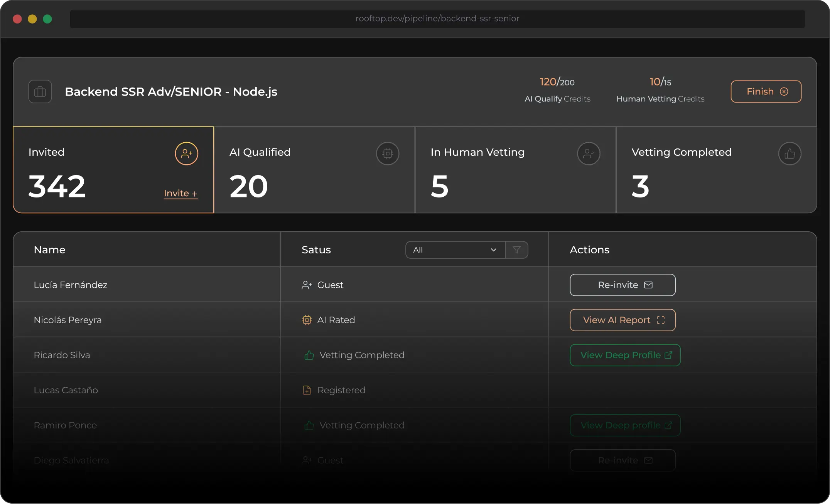The width and height of the screenshot is (830, 504).
Task: Click the briefcase icon beside job title
Action: [x=40, y=92]
